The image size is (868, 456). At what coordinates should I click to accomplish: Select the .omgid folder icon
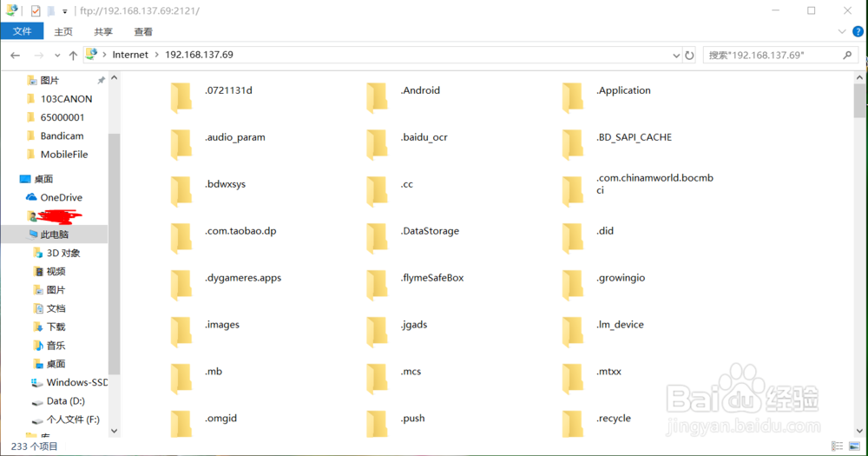click(181, 424)
